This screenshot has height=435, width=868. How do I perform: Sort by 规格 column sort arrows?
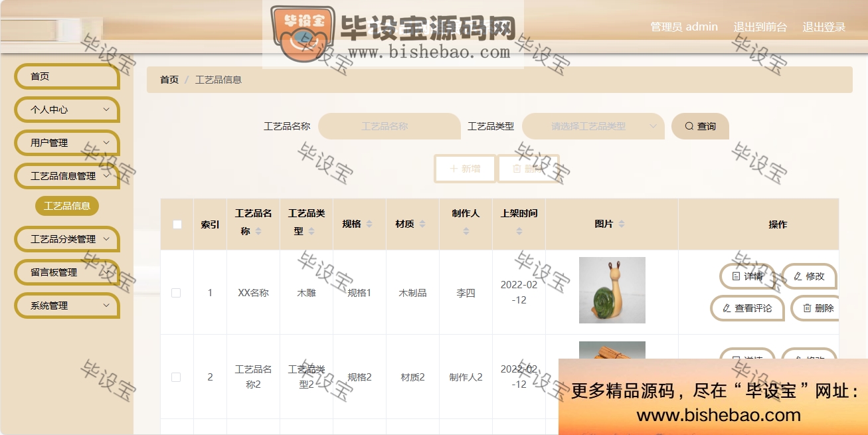(369, 224)
